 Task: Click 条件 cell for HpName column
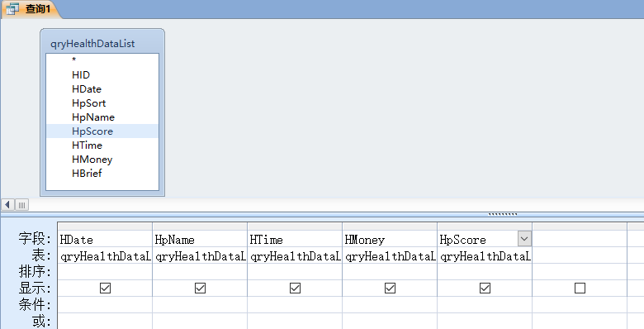pyautogui.click(x=200, y=305)
